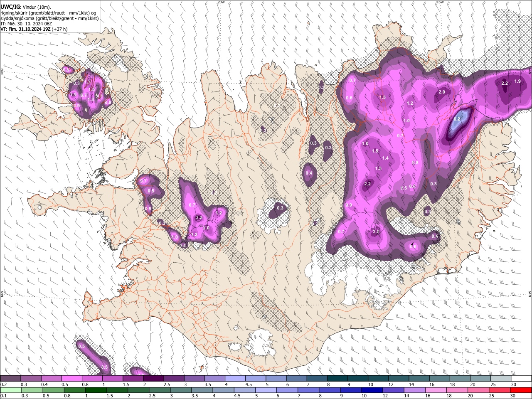This screenshot has height=399, width=532.
Task: Pick dark teal snow swatch between 8 and 9
Action: 337,379
